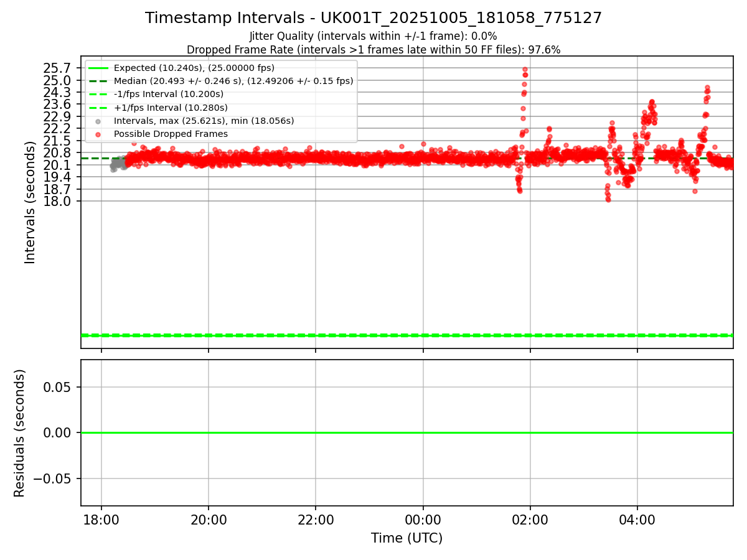The width and height of the screenshot is (747, 560).
Task: Click the 'Residuals (seconds)' y-axis label
Action: pos(20,433)
